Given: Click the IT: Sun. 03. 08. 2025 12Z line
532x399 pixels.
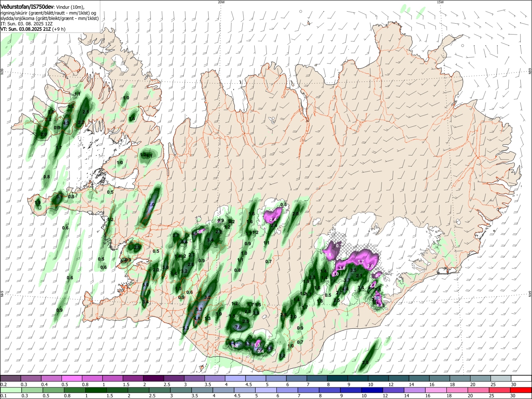Looking at the screenshot, I should pos(26,24).
